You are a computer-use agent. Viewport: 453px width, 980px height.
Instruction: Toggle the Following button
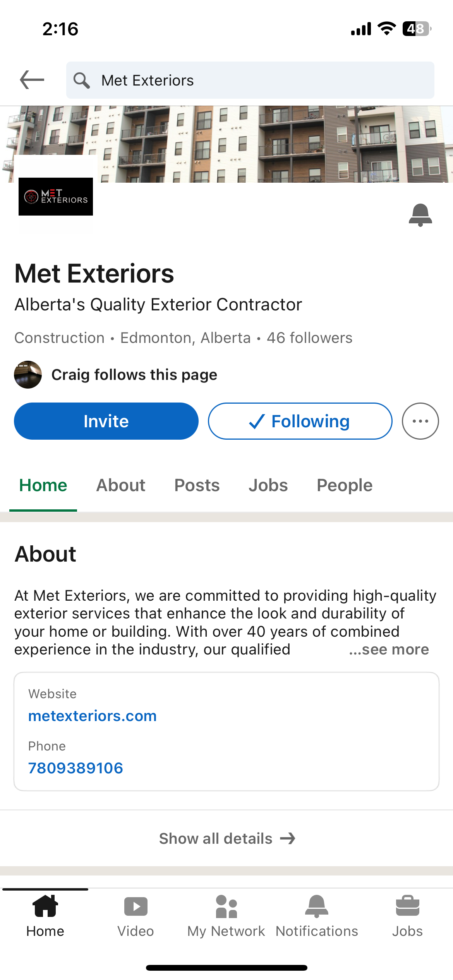coord(300,421)
